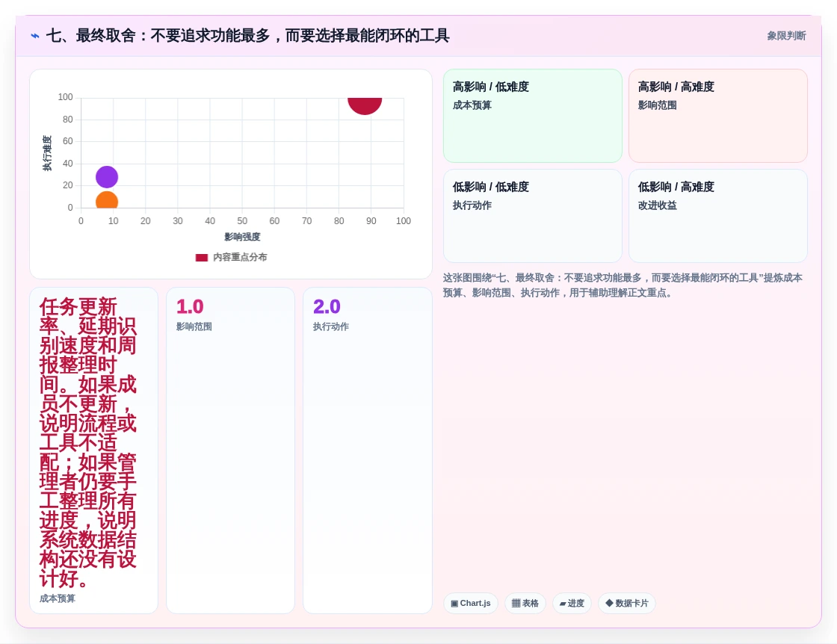
Task: Click the diamond icon in 数据卡片 chip
Action: [609, 603]
